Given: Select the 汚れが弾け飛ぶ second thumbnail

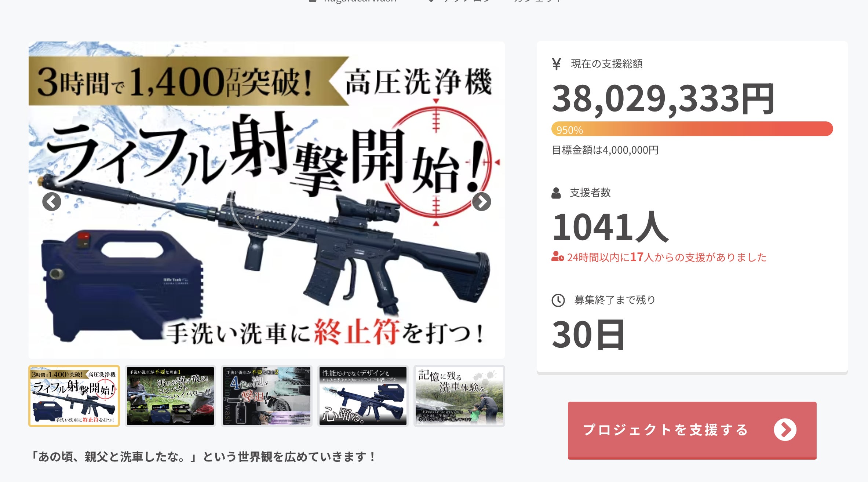Looking at the screenshot, I should coord(170,396).
